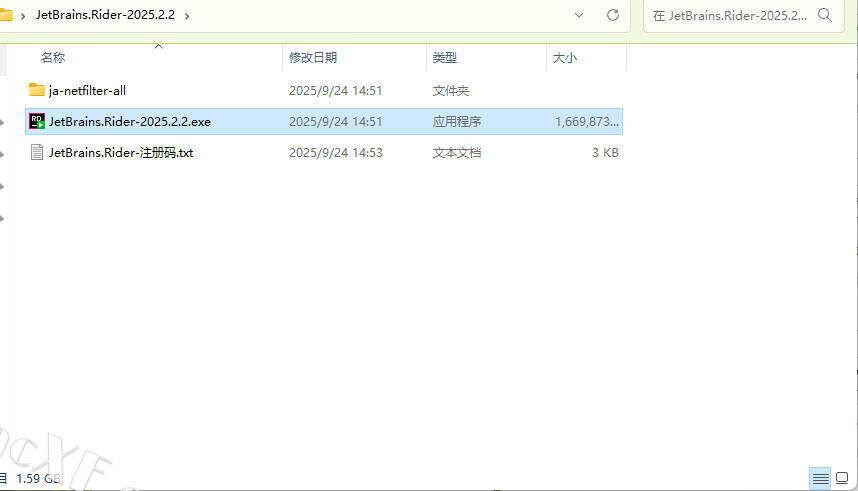858x491 pixels.
Task: Click size value 3 KB
Action: click(x=605, y=152)
